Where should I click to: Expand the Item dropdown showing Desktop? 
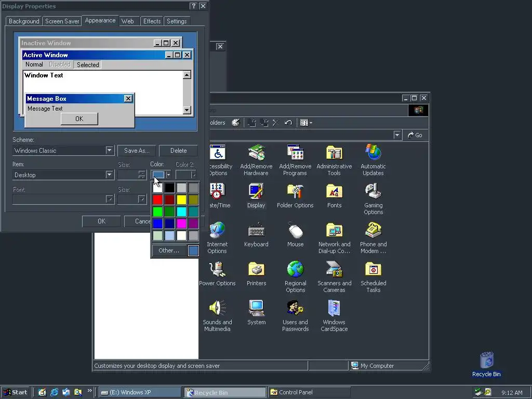tap(109, 175)
